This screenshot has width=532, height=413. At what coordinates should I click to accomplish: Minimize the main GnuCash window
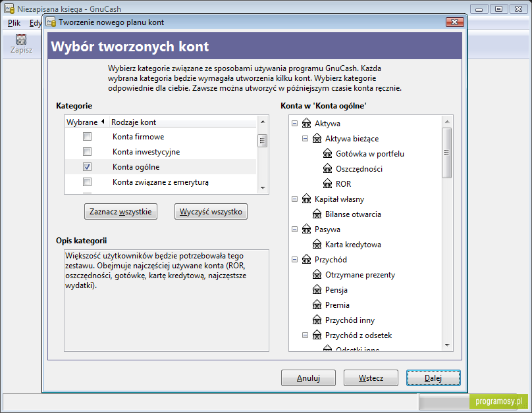pyautogui.click(x=479, y=9)
